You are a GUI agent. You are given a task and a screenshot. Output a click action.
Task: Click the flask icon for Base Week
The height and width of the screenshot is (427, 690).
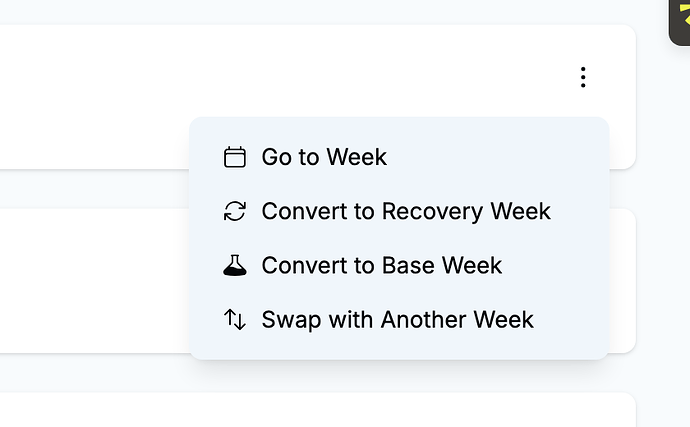[235, 265]
